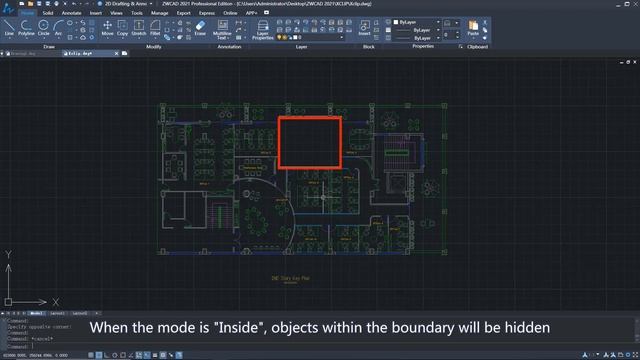Click the Undo arrow in quick access toolbar
This screenshot has height=360, width=640.
click(74, 4)
